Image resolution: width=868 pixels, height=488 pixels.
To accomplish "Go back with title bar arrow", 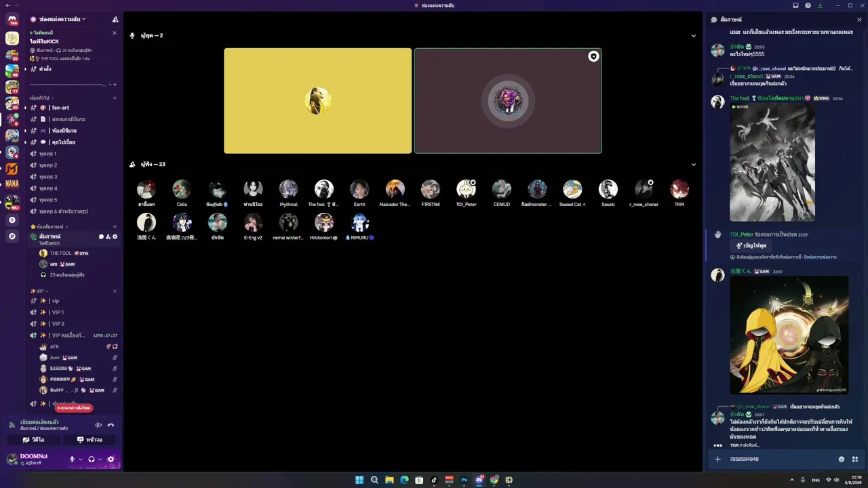I will [x=7, y=5].
